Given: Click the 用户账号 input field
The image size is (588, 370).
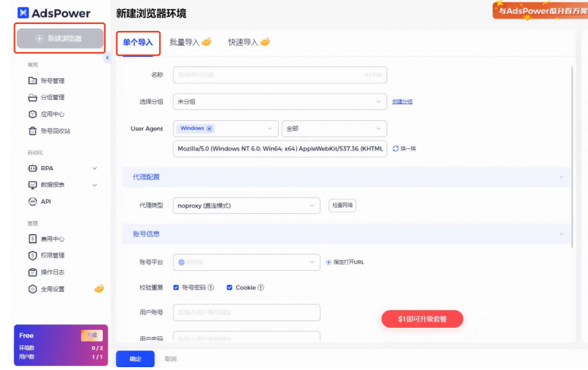Looking at the screenshot, I should pyautogui.click(x=246, y=312).
